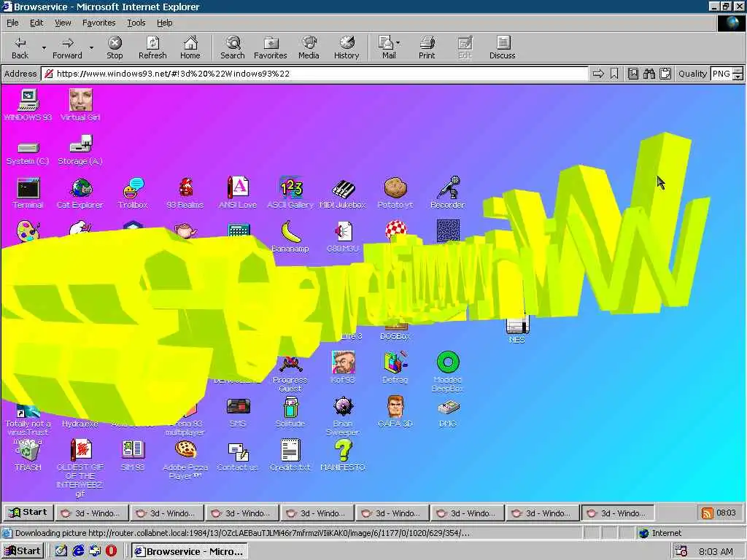Open the Media toolbar button
The image size is (747, 560).
(x=309, y=47)
